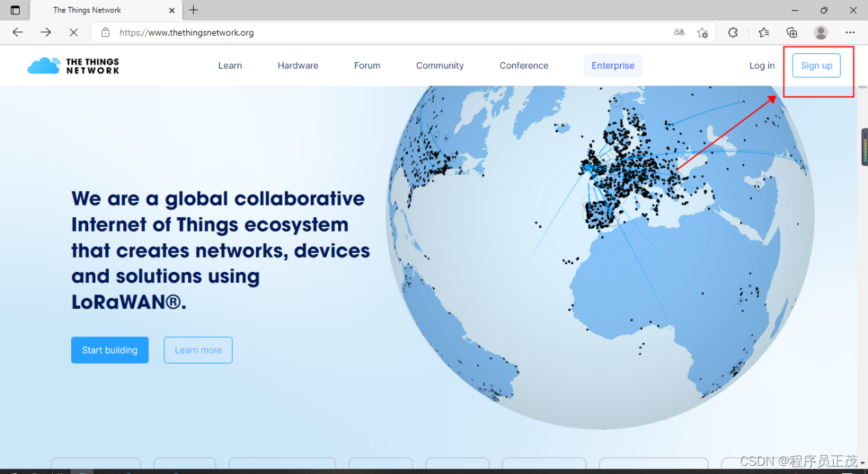Open the Conference page
The width and height of the screenshot is (868, 474).
click(x=524, y=66)
